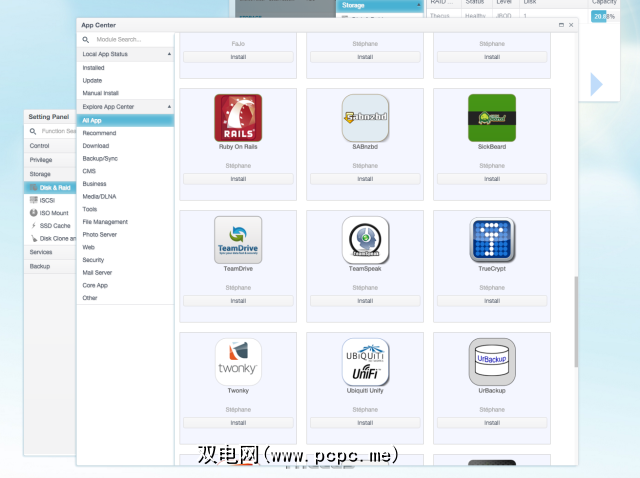Open Services in Setting Panel

(50, 252)
